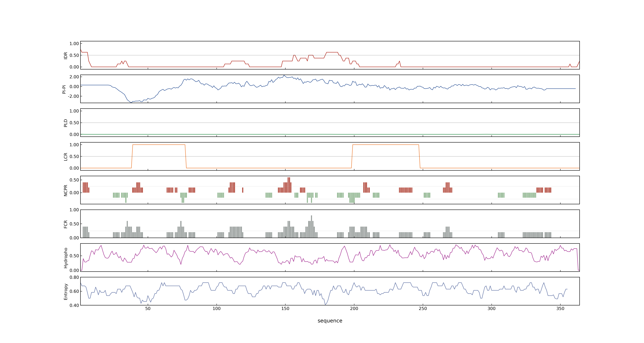Click the '150' x-axis tick label

point(285,309)
